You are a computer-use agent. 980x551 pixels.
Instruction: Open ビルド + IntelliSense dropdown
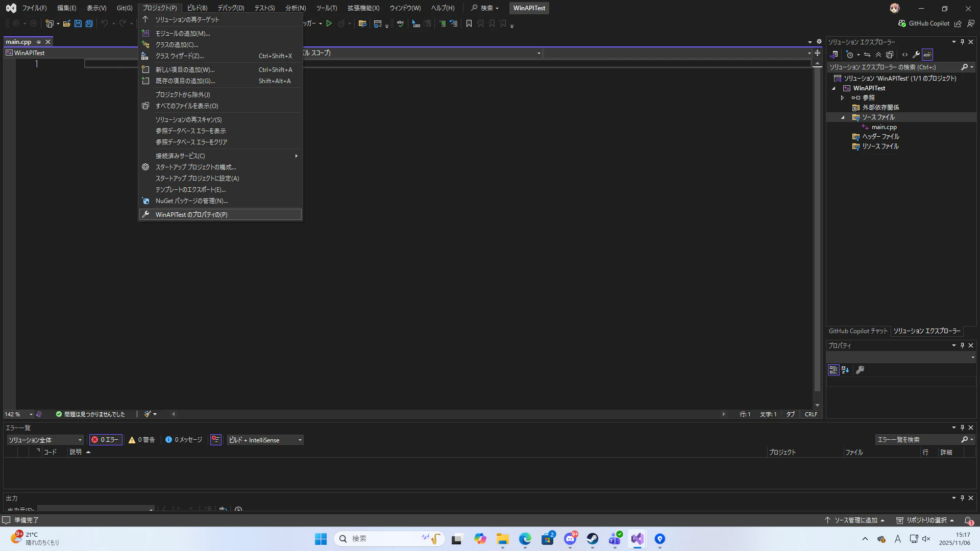click(x=265, y=440)
